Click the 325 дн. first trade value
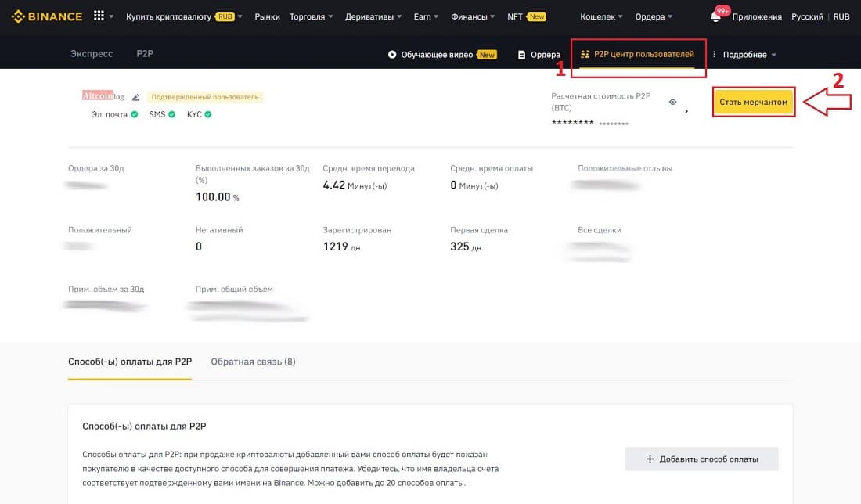Image resolution: width=861 pixels, height=504 pixels. click(x=467, y=247)
